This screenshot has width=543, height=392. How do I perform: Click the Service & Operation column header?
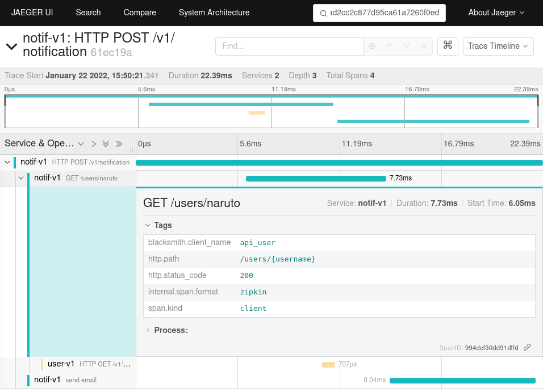pos(39,144)
